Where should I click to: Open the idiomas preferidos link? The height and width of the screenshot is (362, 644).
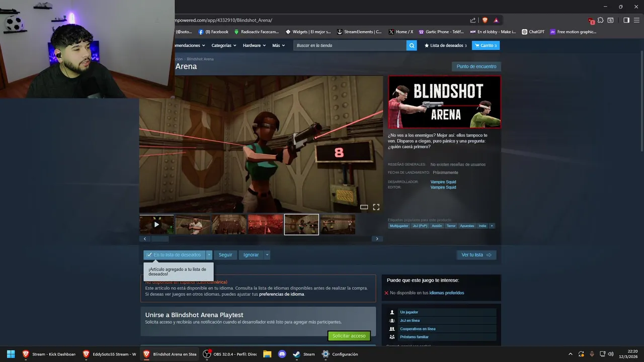click(447, 293)
